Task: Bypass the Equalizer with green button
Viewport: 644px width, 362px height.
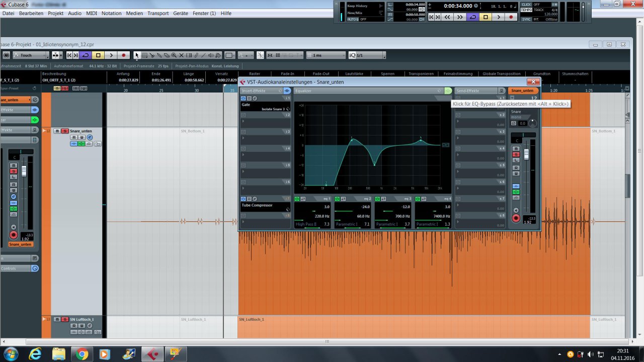Action: (x=448, y=91)
